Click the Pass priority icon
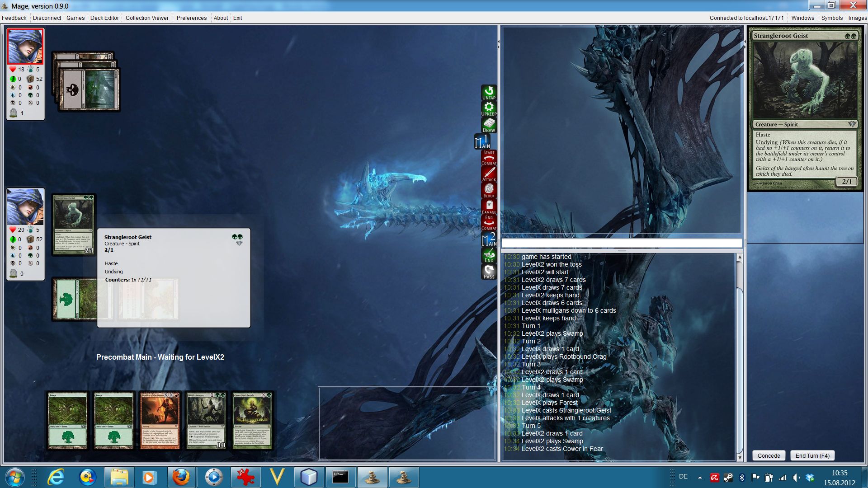Viewport: 868px width, 488px height. [489, 272]
